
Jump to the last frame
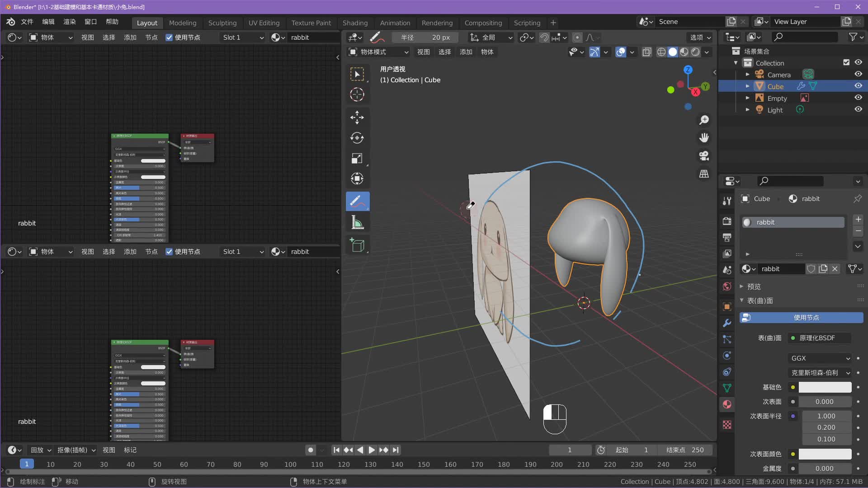pos(396,450)
